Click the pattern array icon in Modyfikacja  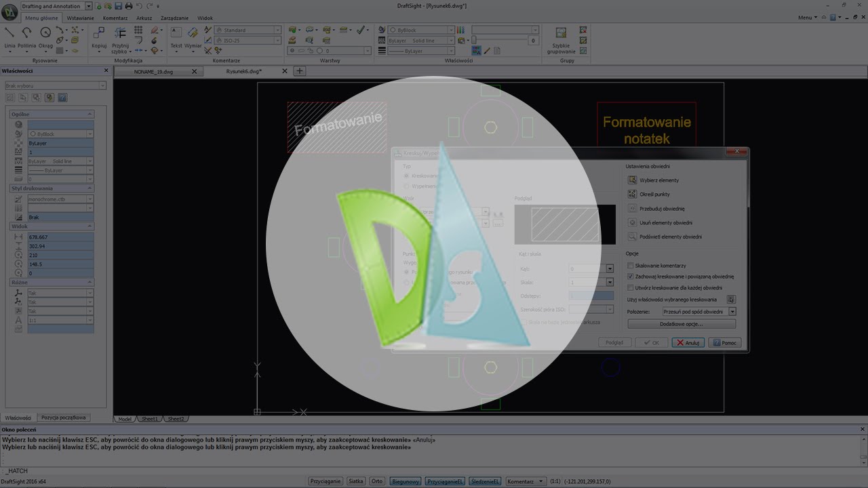(138, 30)
